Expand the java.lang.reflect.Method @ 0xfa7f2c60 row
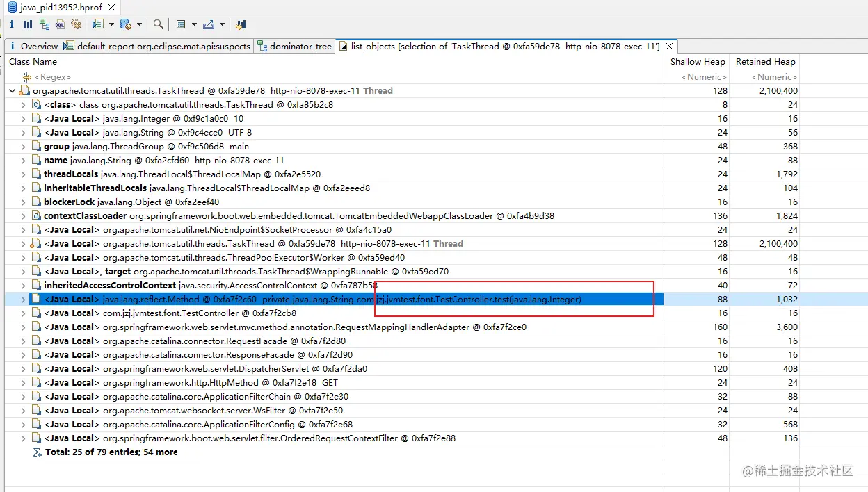This screenshot has width=868, height=492. click(x=23, y=299)
